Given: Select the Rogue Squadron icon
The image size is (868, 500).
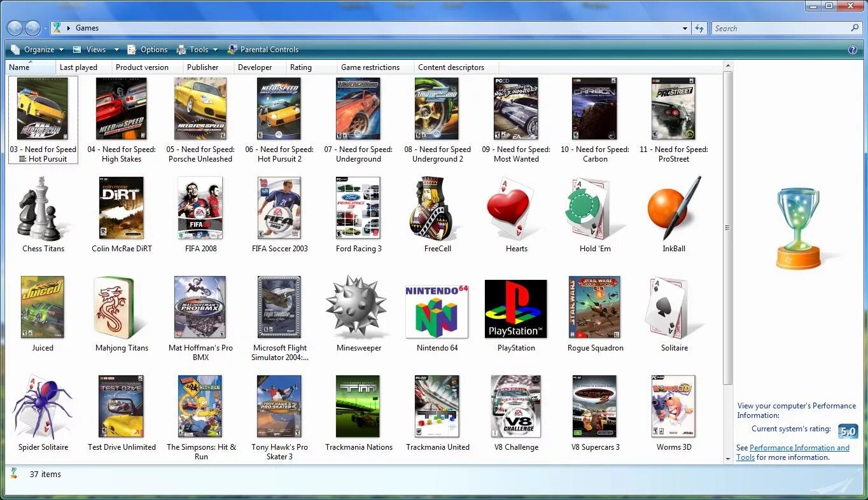Looking at the screenshot, I should (595, 307).
